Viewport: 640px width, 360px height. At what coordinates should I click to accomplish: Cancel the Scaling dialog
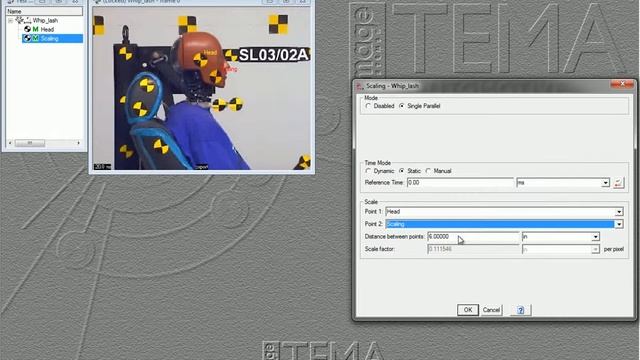click(491, 310)
